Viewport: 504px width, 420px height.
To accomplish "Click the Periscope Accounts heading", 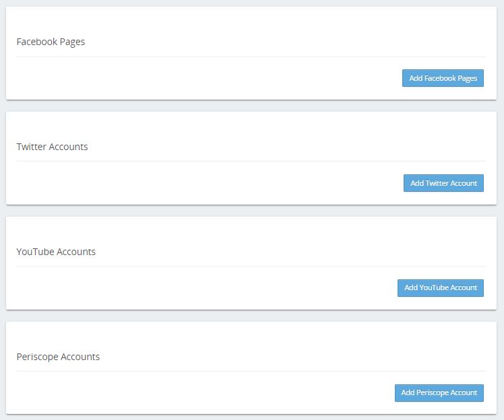I will pyautogui.click(x=58, y=357).
